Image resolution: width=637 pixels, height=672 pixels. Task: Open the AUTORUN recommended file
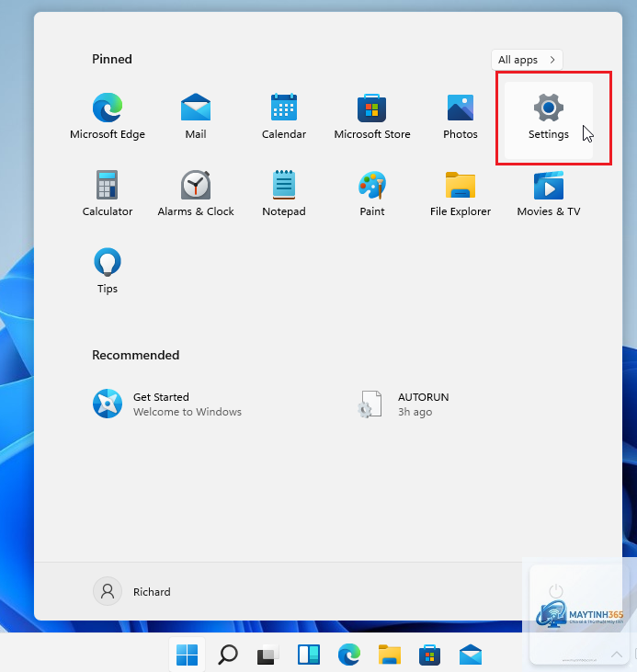404,404
